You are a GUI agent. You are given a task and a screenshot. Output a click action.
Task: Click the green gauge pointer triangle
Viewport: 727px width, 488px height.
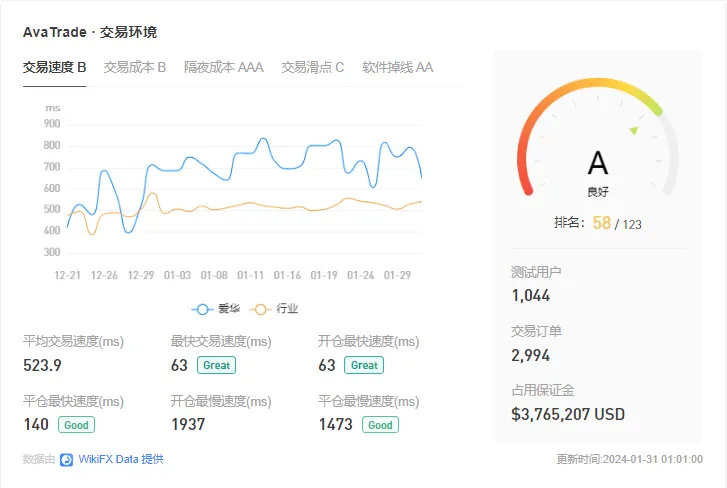(x=634, y=130)
